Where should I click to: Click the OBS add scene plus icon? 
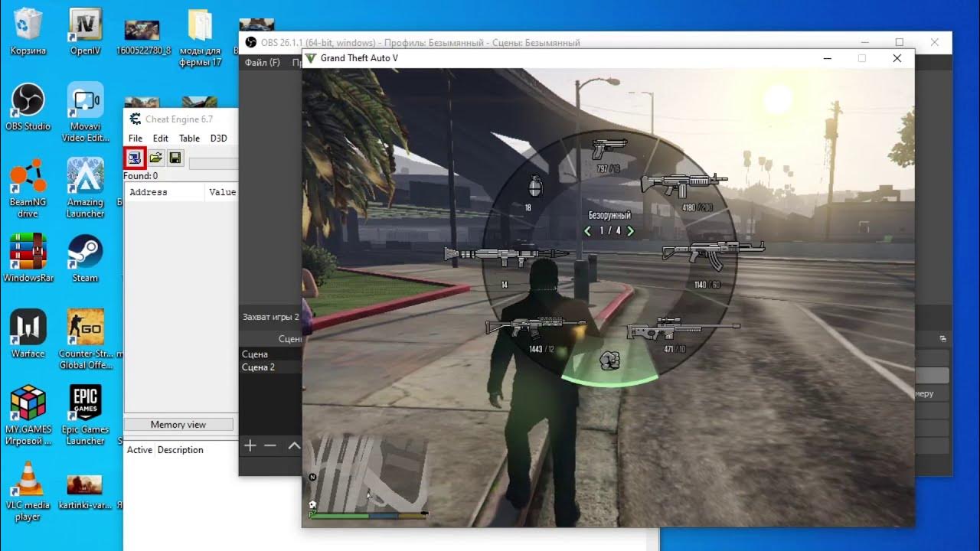(250, 445)
